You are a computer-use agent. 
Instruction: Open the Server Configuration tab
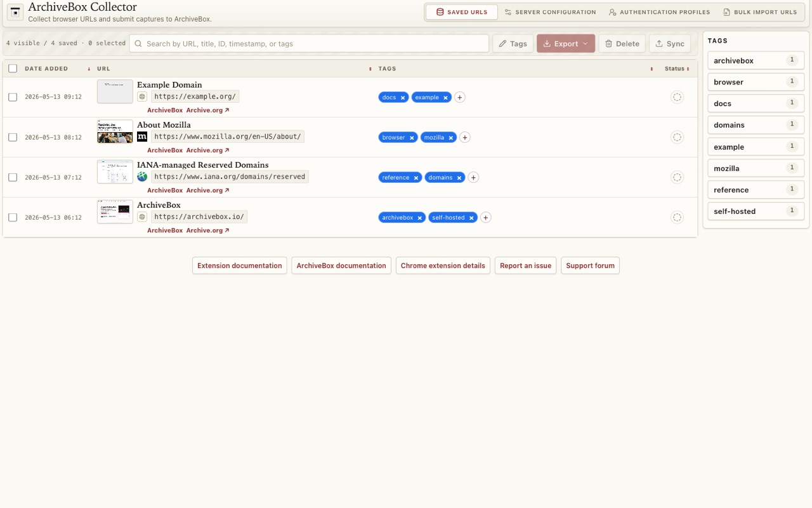click(551, 12)
